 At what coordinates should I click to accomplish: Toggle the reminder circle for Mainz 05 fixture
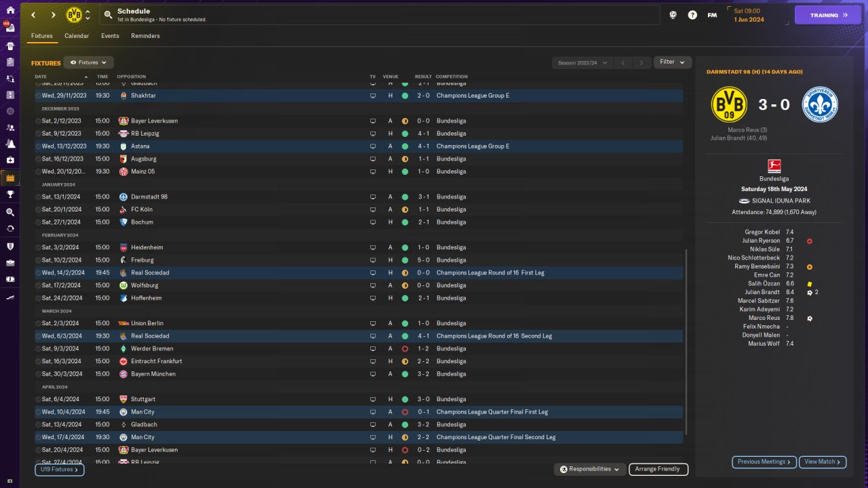pyautogui.click(x=38, y=171)
